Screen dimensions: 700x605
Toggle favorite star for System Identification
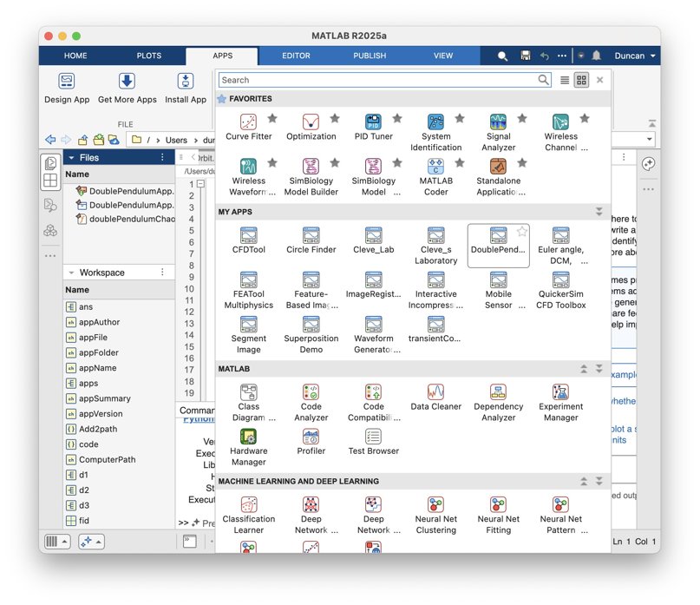click(460, 118)
